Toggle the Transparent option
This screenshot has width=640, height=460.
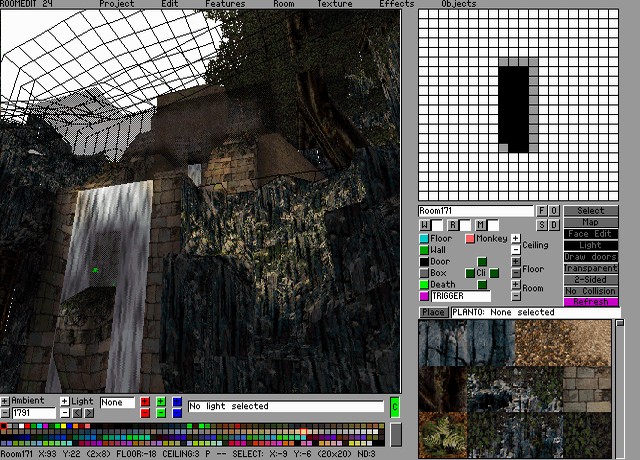point(591,268)
